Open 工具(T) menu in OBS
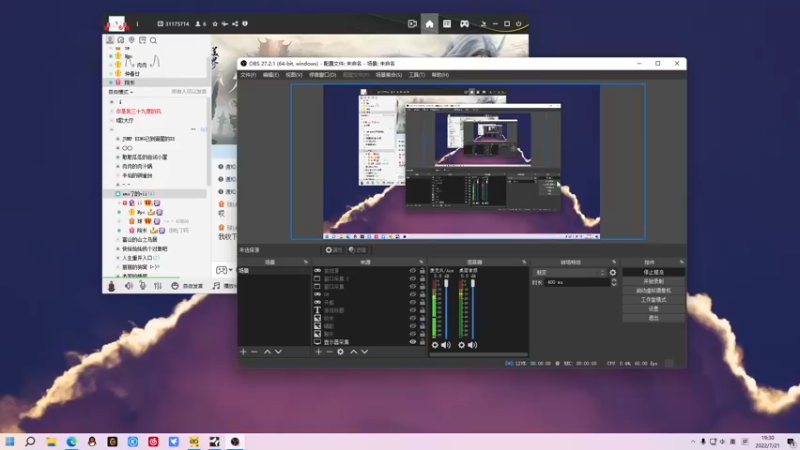Viewport: 800px width, 450px height. pos(416,74)
